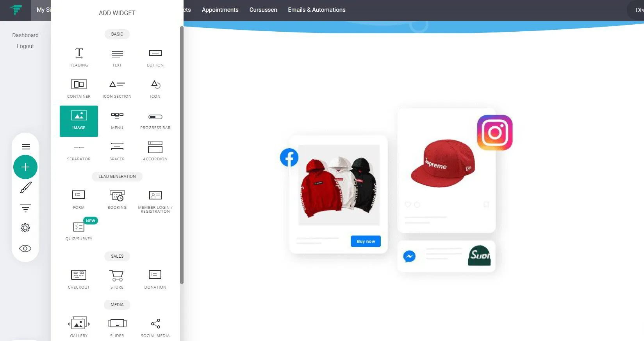Open the gear settings in left toolbar
The width and height of the screenshot is (644, 341).
coord(25,228)
